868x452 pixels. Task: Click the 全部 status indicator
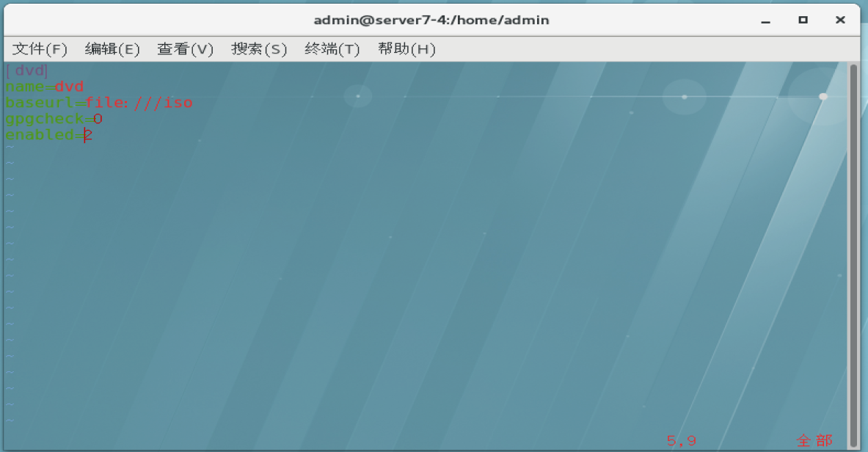point(814,441)
